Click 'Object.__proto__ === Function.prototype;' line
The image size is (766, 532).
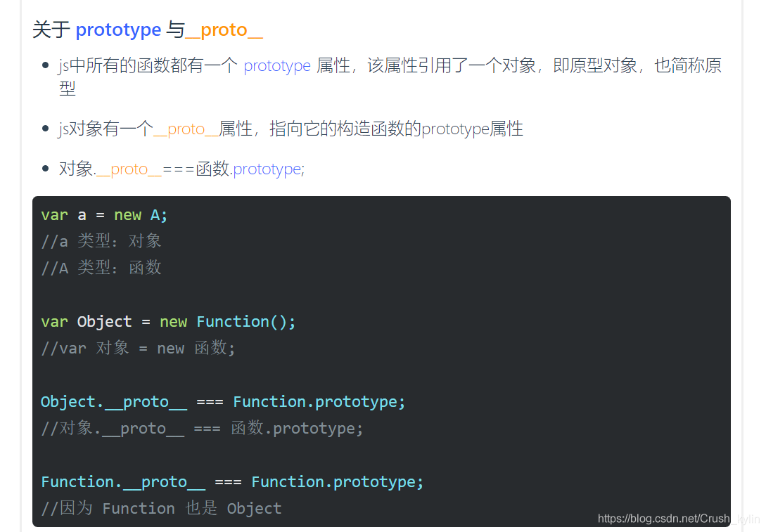(223, 402)
